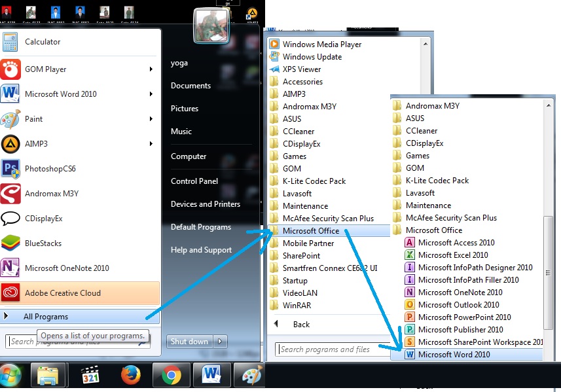Open Devices and Printers
This screenshot has height=392, width=561.
tap(206, 204)
